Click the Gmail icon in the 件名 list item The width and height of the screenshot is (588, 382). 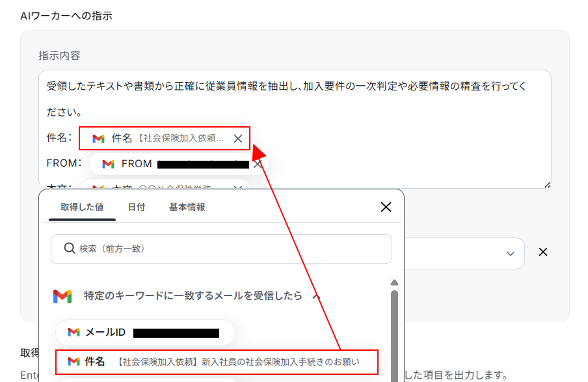tap(74, 361)
